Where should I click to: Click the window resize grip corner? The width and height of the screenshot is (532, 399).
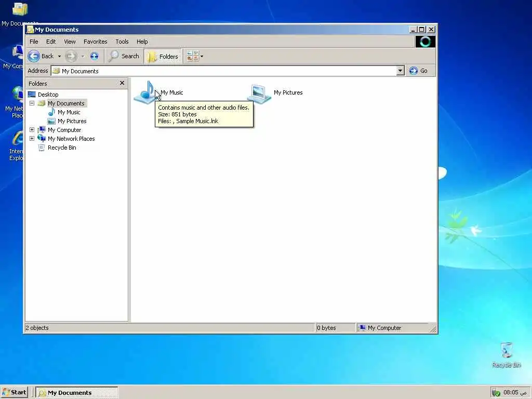click(x=433, y=329)
